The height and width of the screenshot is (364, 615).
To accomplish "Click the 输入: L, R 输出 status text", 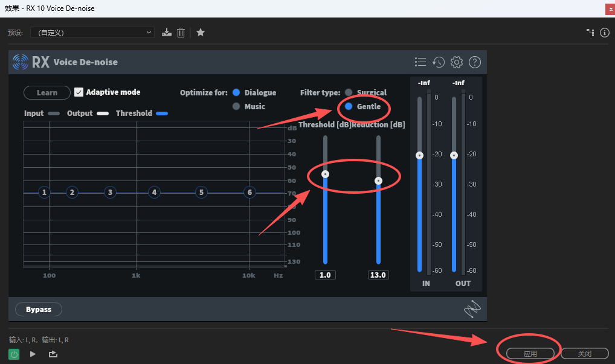I will coord(39,340).
